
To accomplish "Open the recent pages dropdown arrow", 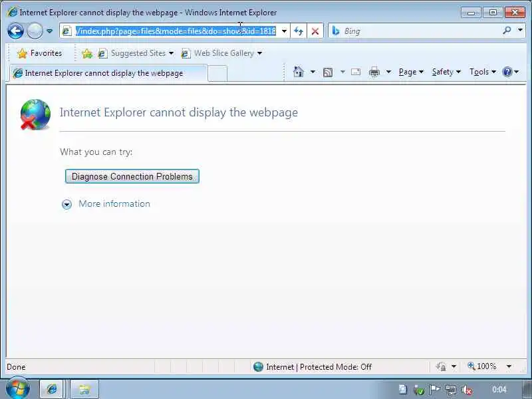I will coord(49,31).
